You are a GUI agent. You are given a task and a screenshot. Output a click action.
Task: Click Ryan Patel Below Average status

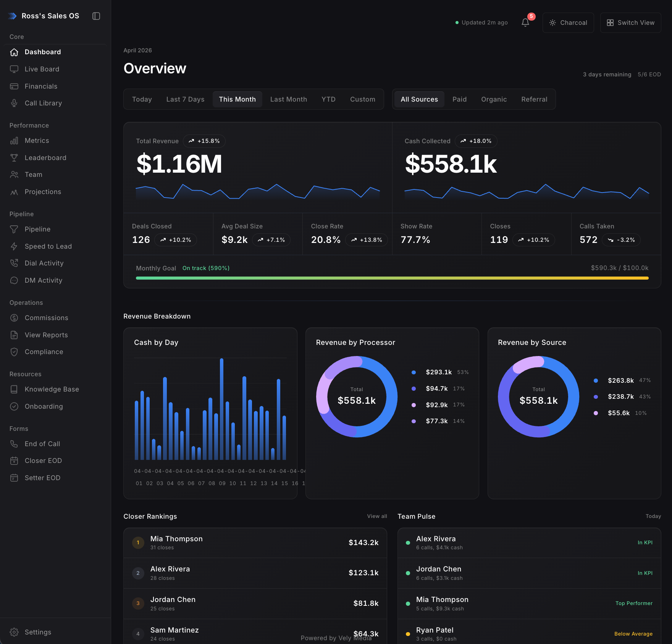pyautogui.click(x=633, y=634)
